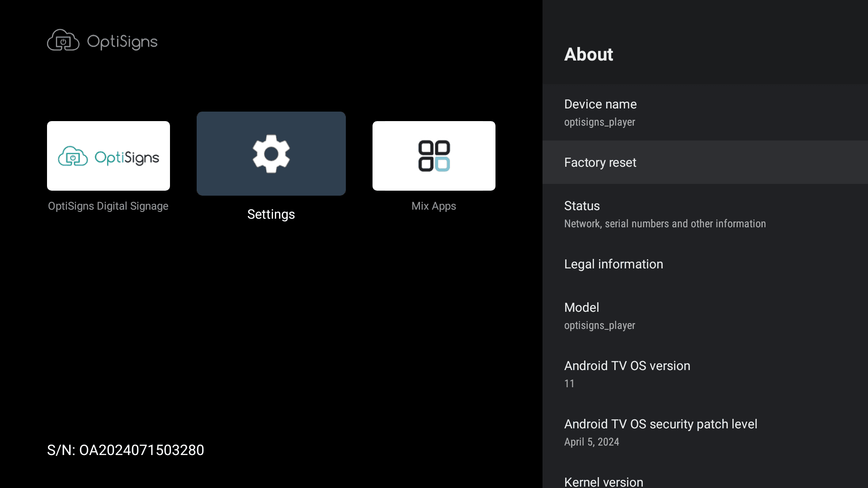Open the Legal information entry
Image resolution: width=868 pixels, height=488 pixels.
(705, 264)
